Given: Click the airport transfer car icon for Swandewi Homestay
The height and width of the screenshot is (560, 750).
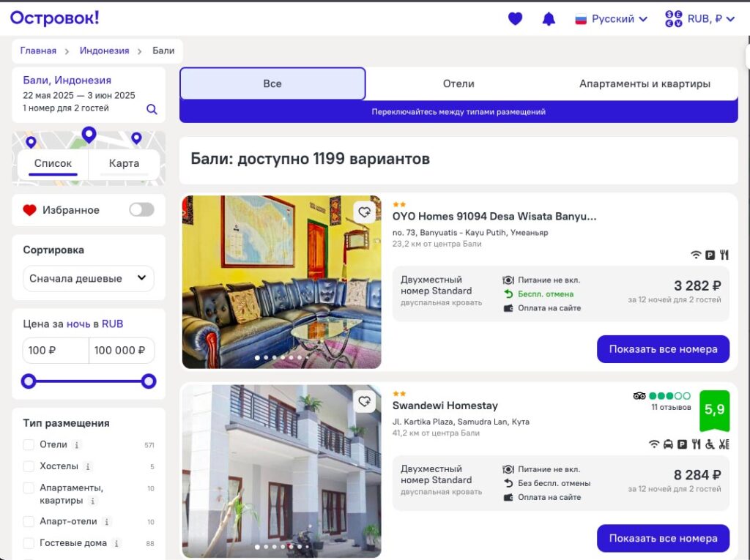Looking at the screenshot, I should coord(668,444).
